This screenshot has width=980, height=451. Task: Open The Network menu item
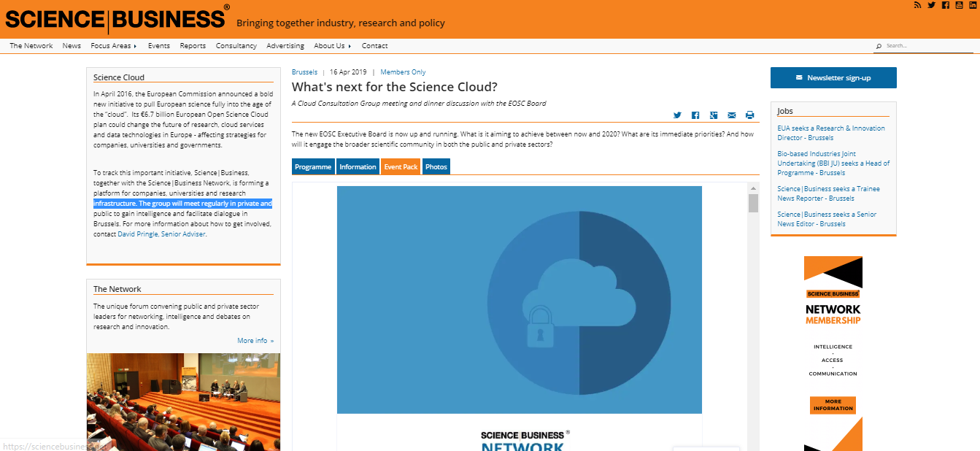coord(31,46)
